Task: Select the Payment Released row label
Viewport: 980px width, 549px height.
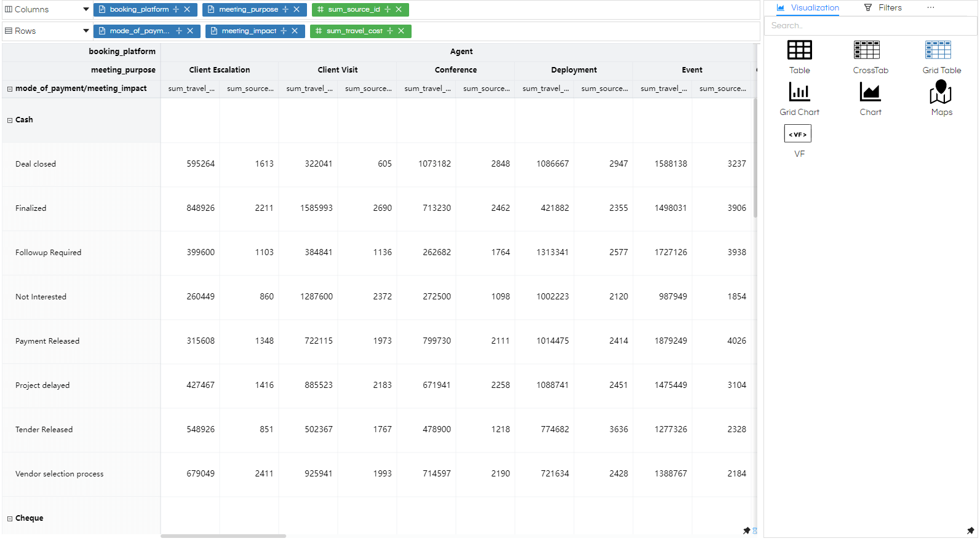Action: (47, 341)
